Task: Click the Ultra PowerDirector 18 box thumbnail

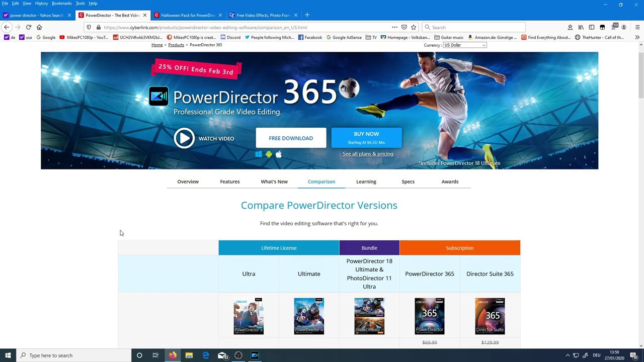Action: (x=249, y=316)
